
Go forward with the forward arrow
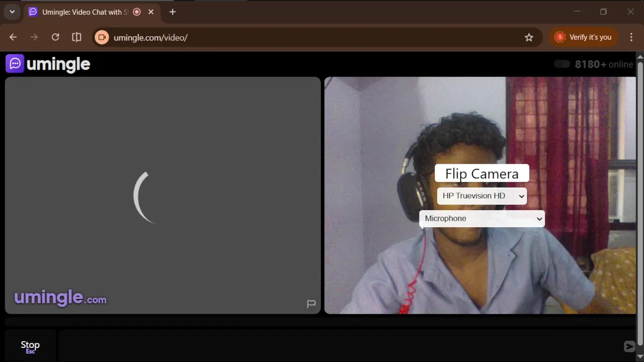pyautogui.click(x=34, y=37)
